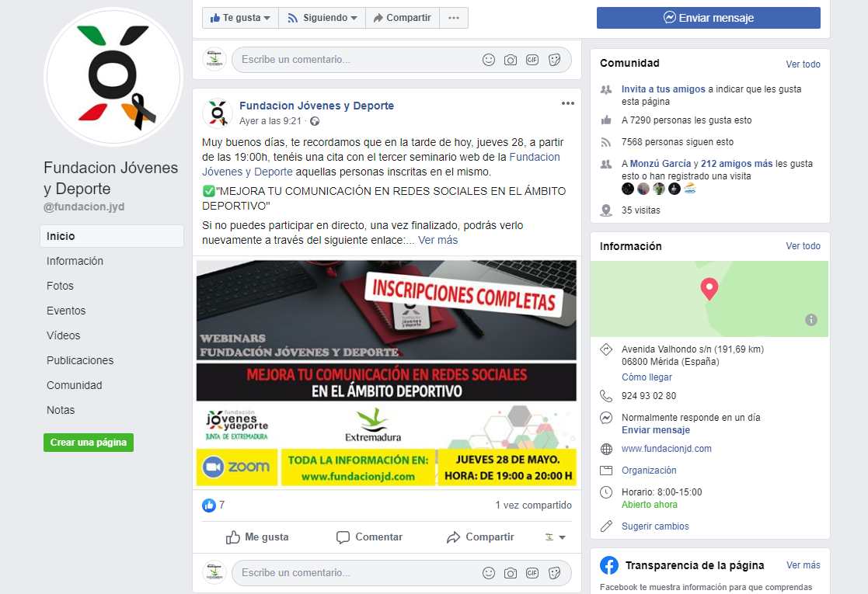Open the post options three-dot menu

click(567, 103)
